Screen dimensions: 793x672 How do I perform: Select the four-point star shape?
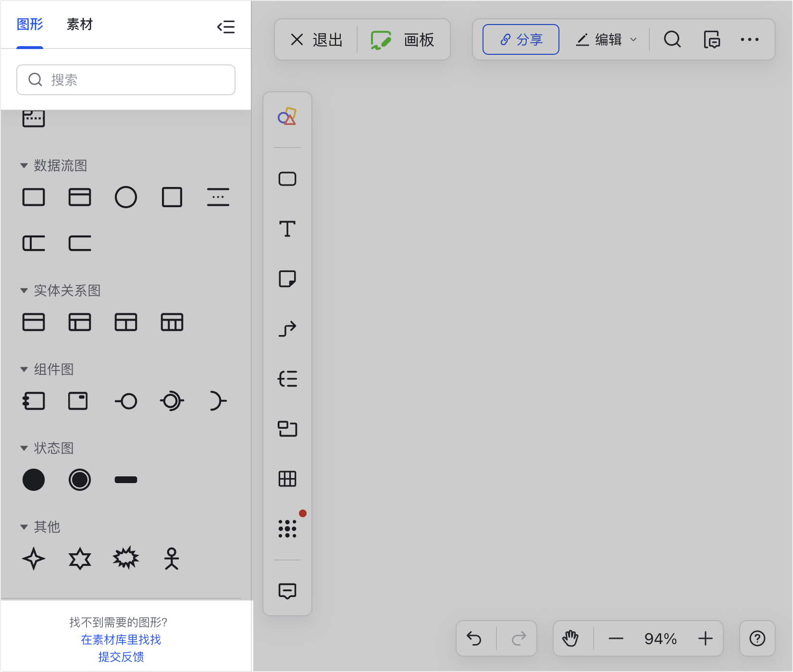click(34, 559)
